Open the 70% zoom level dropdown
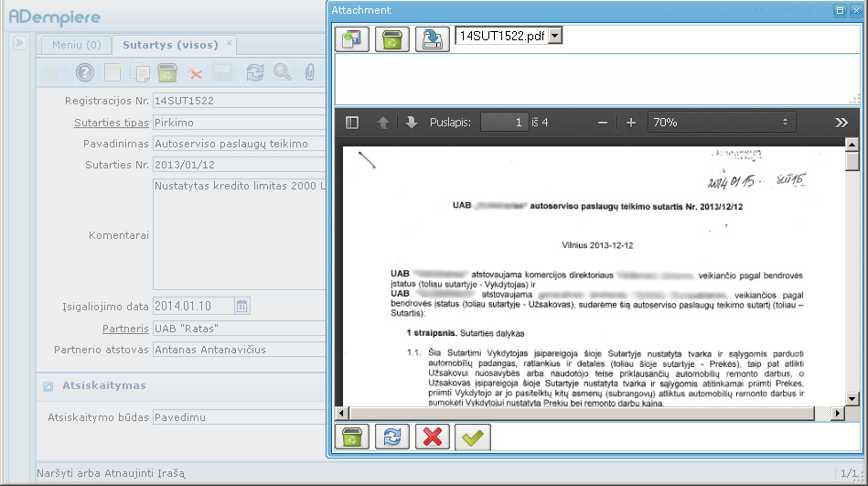 coord(722,123)
